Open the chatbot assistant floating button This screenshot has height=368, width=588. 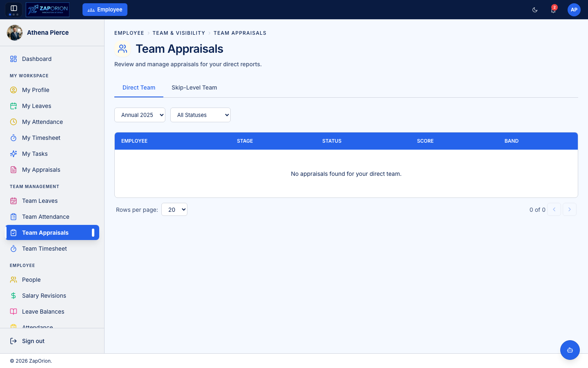[x=570, y=350]
